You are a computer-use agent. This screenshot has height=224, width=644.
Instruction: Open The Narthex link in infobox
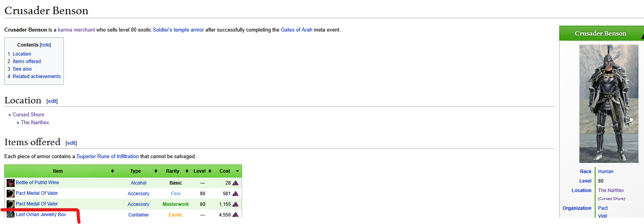click(611, 190)
